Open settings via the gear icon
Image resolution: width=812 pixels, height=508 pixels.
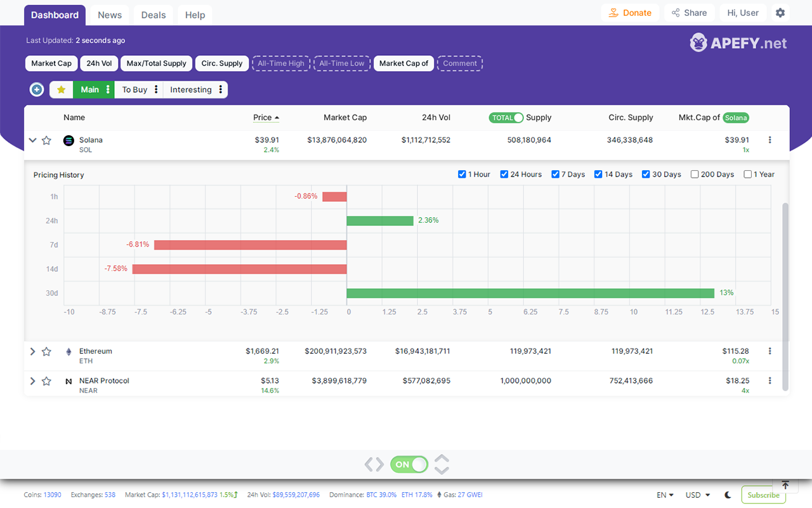tap(780, 13)
